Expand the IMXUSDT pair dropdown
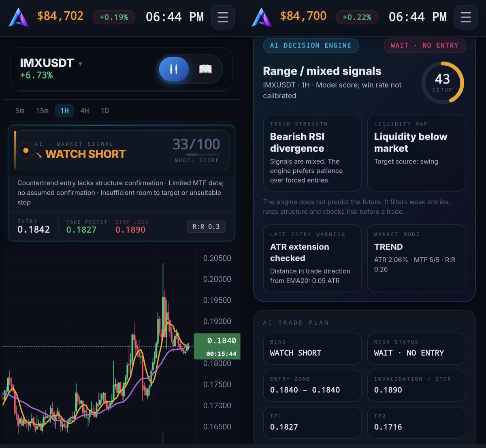The height and width of the screenshot is (448, 486). pos(80,64)
